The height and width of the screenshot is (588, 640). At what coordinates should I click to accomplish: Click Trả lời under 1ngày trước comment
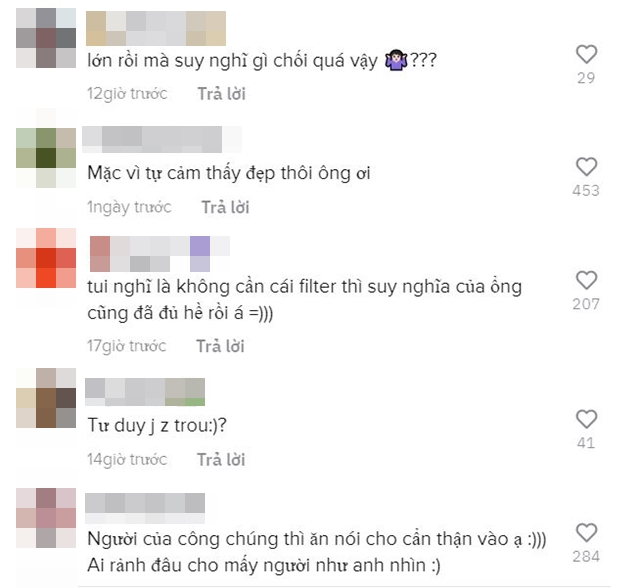tap(225, 207)
